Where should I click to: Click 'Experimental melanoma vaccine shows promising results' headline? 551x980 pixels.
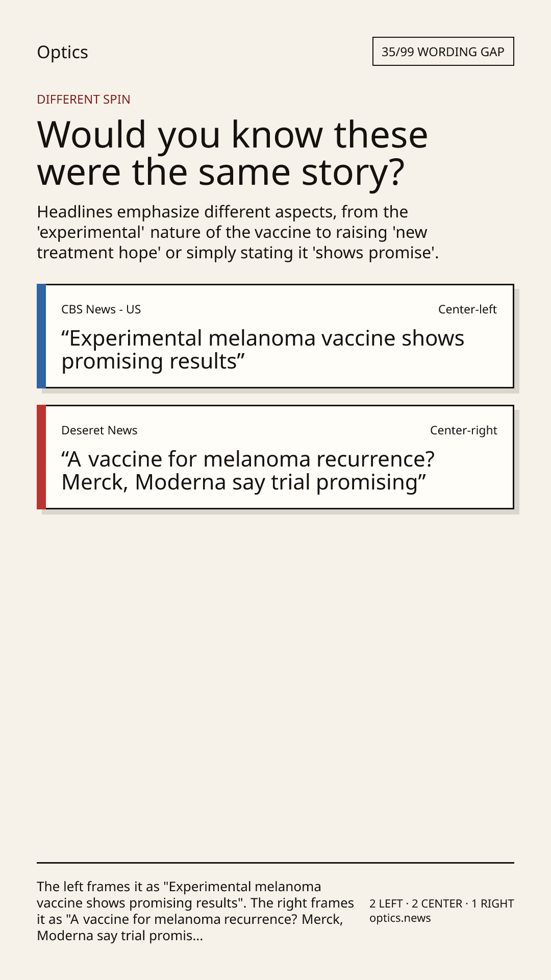coord(263,350)
